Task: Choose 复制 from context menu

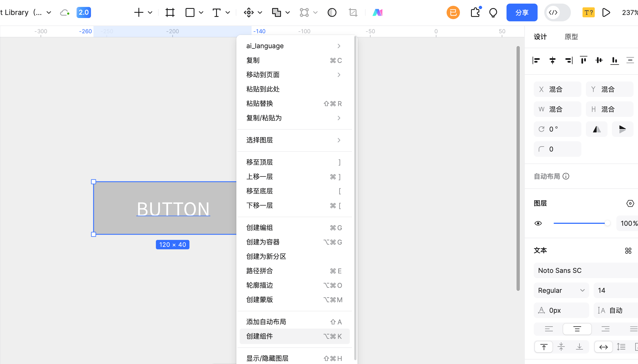Action: pyautogui.click(x=295, y=60)
